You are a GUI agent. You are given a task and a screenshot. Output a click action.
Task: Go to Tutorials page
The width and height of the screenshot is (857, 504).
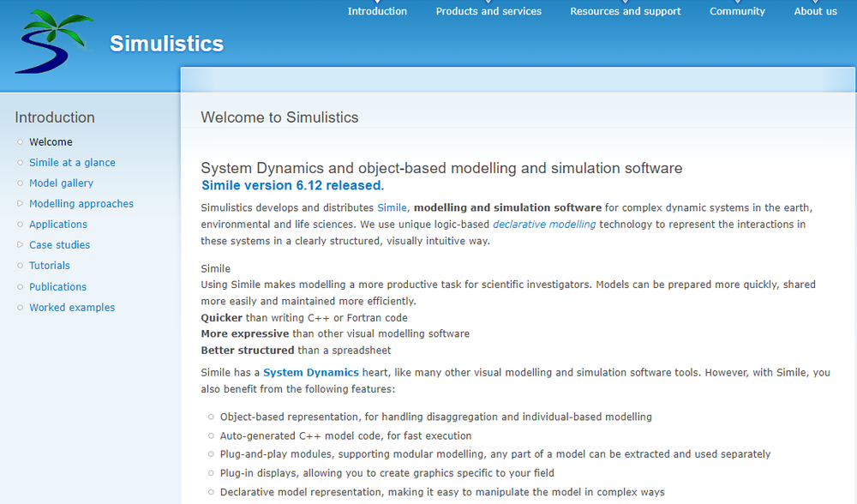(x=50, y=266)
